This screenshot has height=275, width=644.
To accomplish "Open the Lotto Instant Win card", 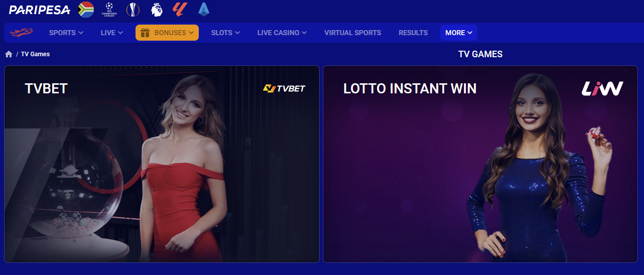I will point(480,164).
